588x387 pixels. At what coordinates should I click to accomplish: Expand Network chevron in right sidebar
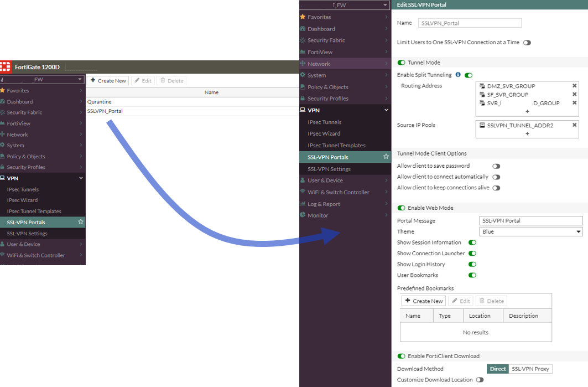pyautogui.click(x=386, y=64)
